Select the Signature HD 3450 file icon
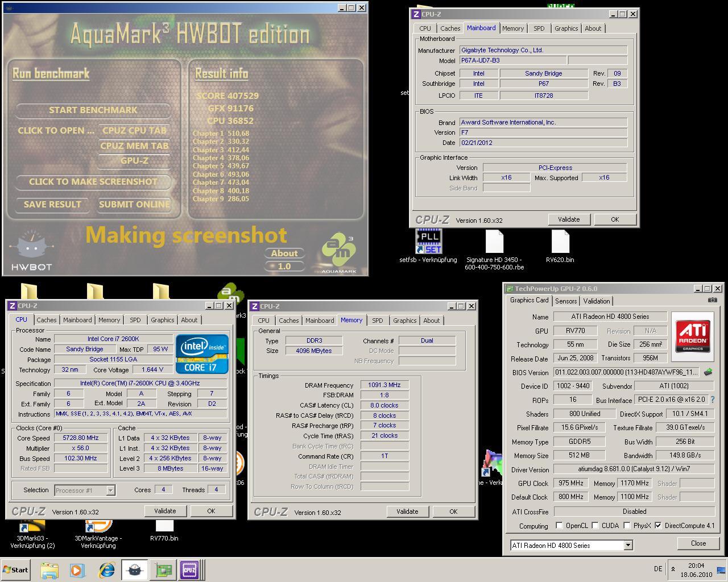Image resolution: width=728 pixels, height=582 pixels. tap(494, 250)
